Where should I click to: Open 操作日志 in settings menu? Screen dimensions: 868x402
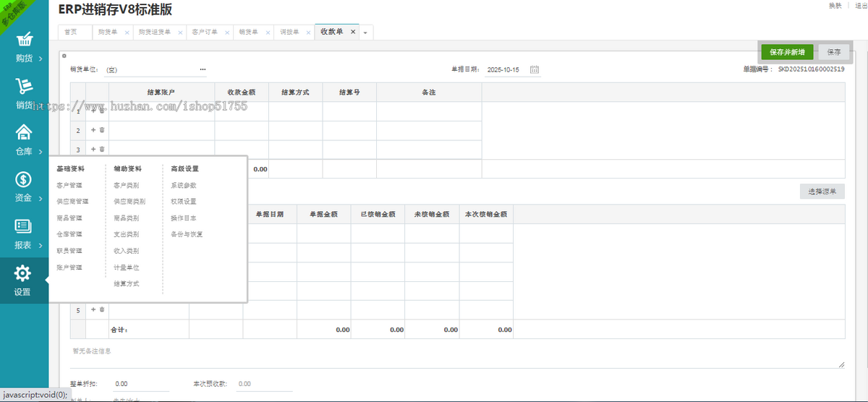[183, 218]
